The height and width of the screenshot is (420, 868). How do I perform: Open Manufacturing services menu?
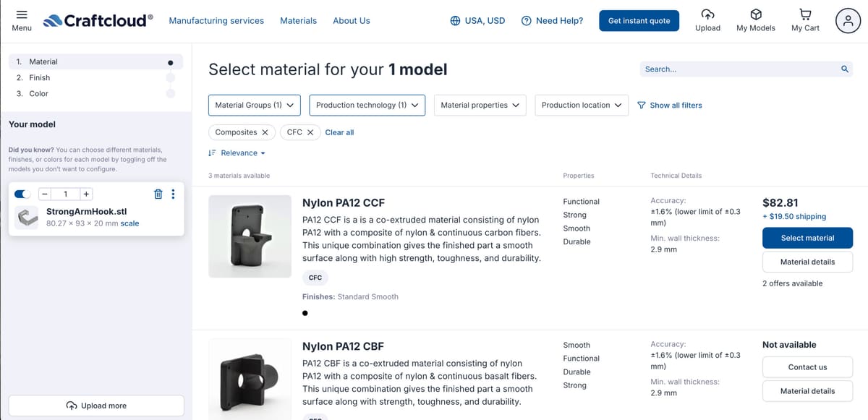216,21
